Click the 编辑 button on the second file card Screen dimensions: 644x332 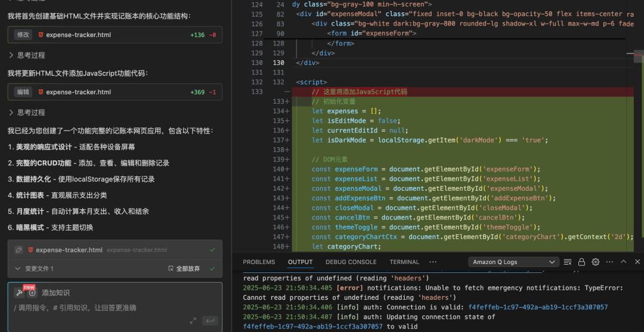point(23,92)
